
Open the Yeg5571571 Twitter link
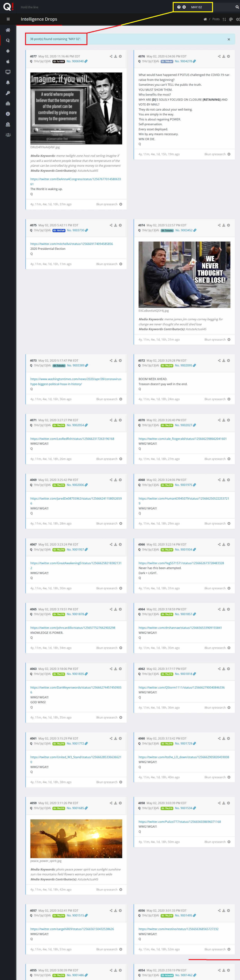point(181,563)
